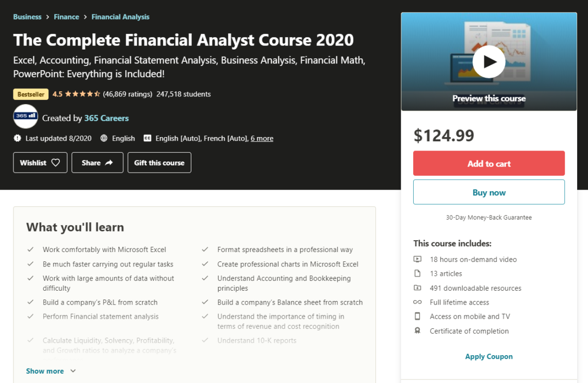
Task: Click the certificate of completion icon
Action: pos(418,331)
